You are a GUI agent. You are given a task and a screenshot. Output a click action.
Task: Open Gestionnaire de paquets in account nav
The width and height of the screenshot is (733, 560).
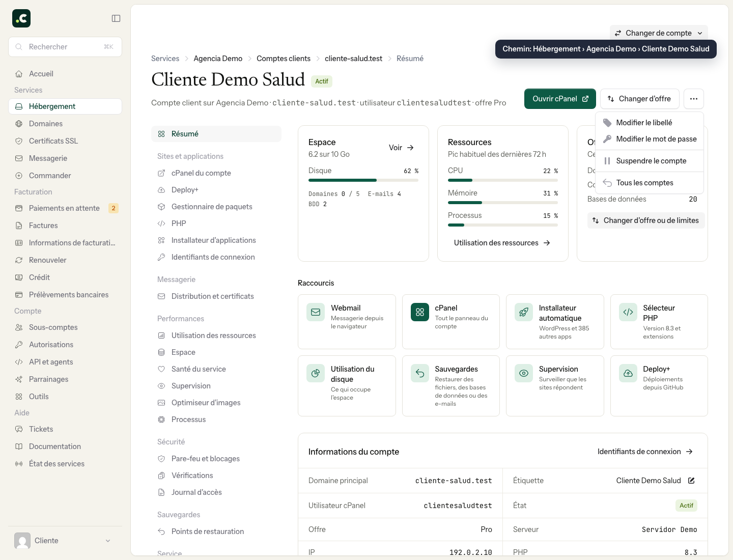point(216,207)
